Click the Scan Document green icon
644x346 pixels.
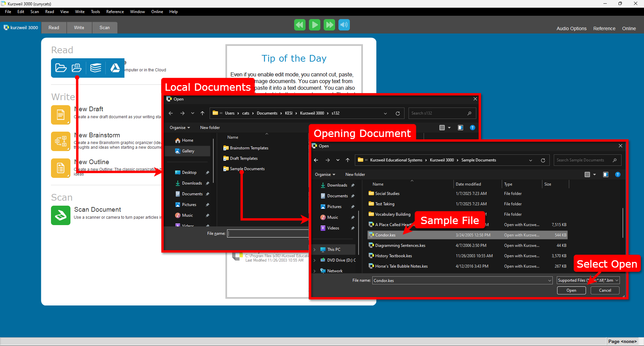(x=61, y=215)
